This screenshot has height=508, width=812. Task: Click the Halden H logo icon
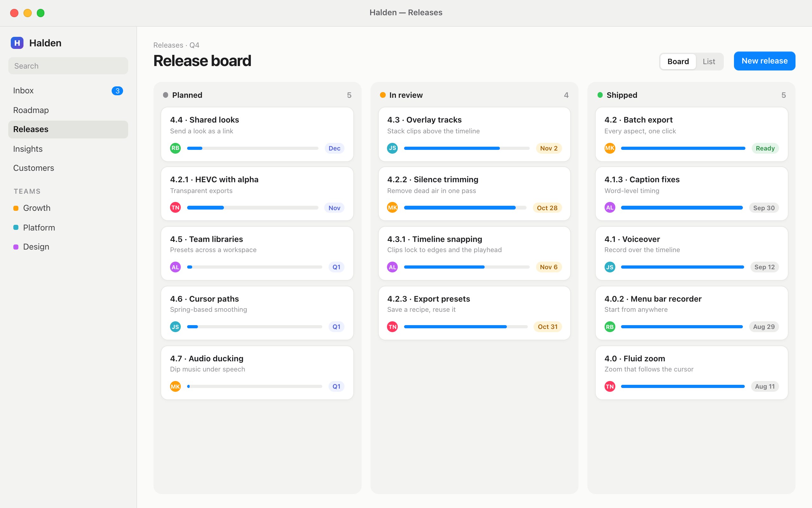[17, 43]
